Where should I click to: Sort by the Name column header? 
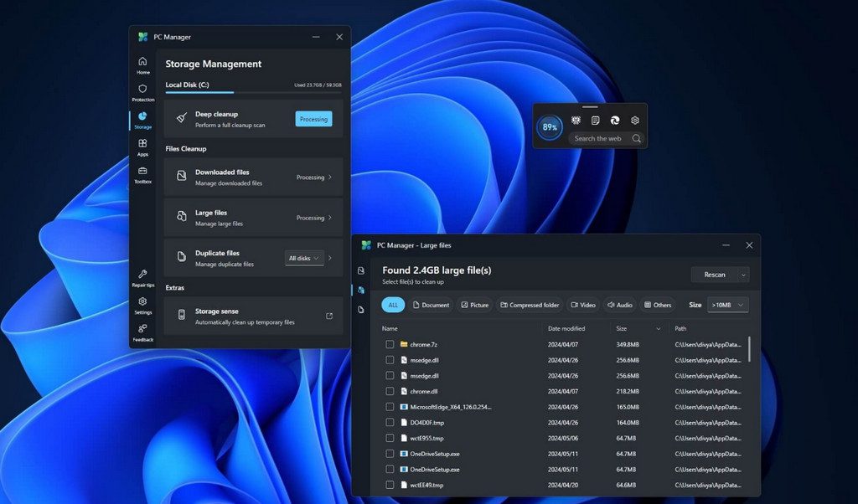(x=390, y=328)
